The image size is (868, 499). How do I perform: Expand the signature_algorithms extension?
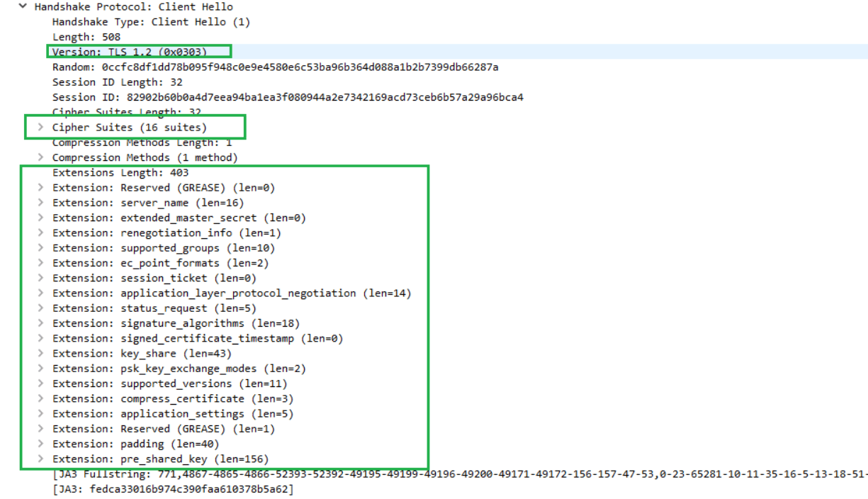click(40, 323)
